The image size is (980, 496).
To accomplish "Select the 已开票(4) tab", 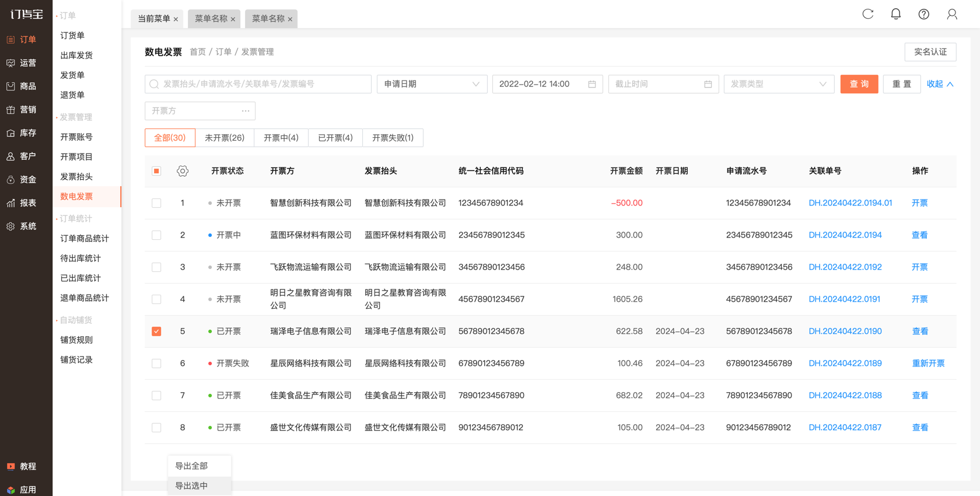I will (x=335, y=138).
